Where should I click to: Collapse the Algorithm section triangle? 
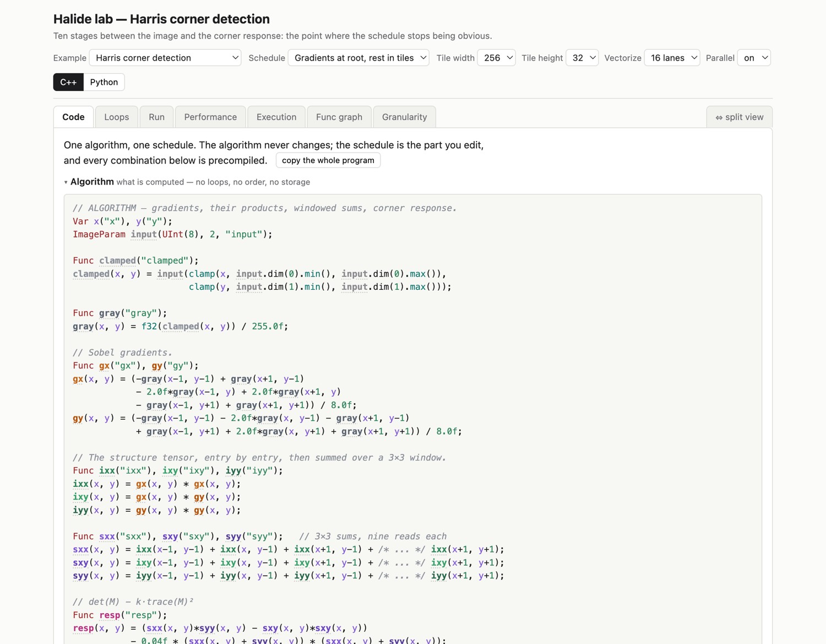[66, 182]
